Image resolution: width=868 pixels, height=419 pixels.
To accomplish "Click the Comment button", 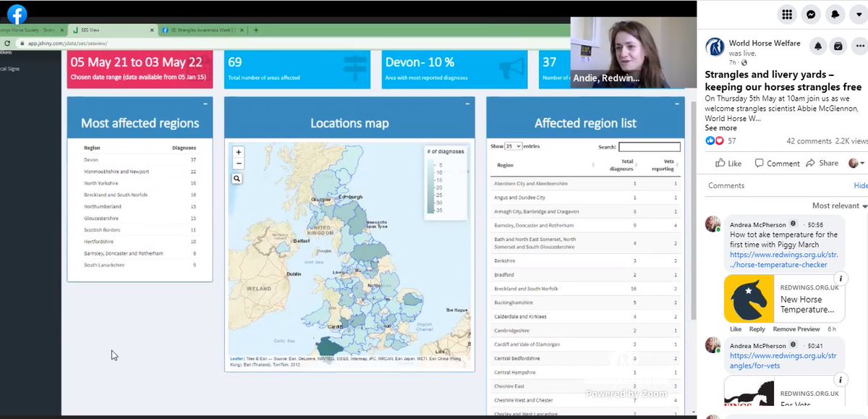I will click(777, 163).
